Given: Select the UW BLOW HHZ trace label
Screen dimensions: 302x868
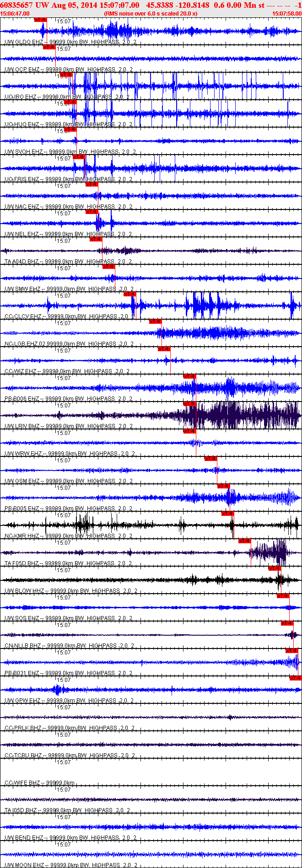Looking at the screenshot, I should [x=70, y=591].
